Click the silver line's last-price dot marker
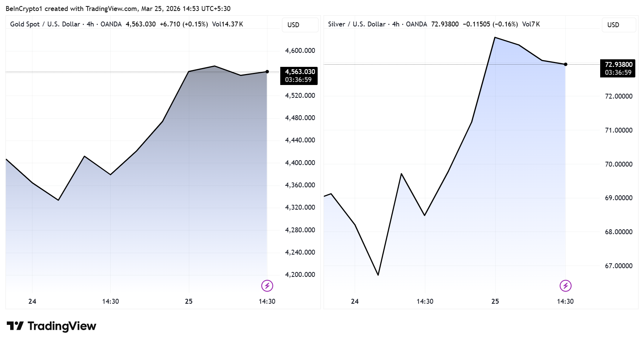This screenshot has width=644, height=343. pyautogui.click(x=565, y=64)
